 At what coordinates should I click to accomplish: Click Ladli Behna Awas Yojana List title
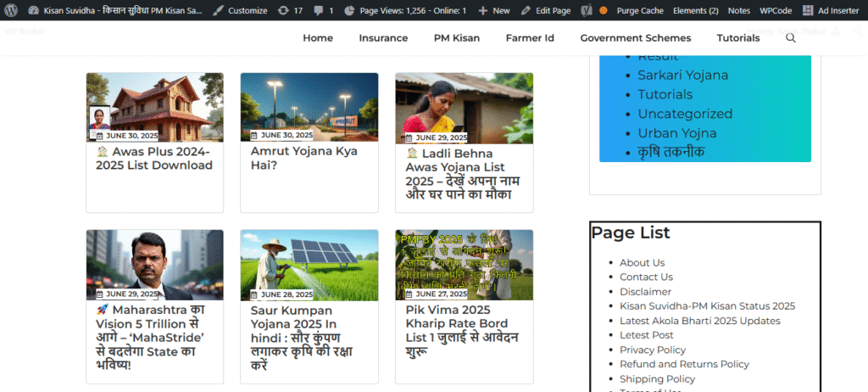463,174
